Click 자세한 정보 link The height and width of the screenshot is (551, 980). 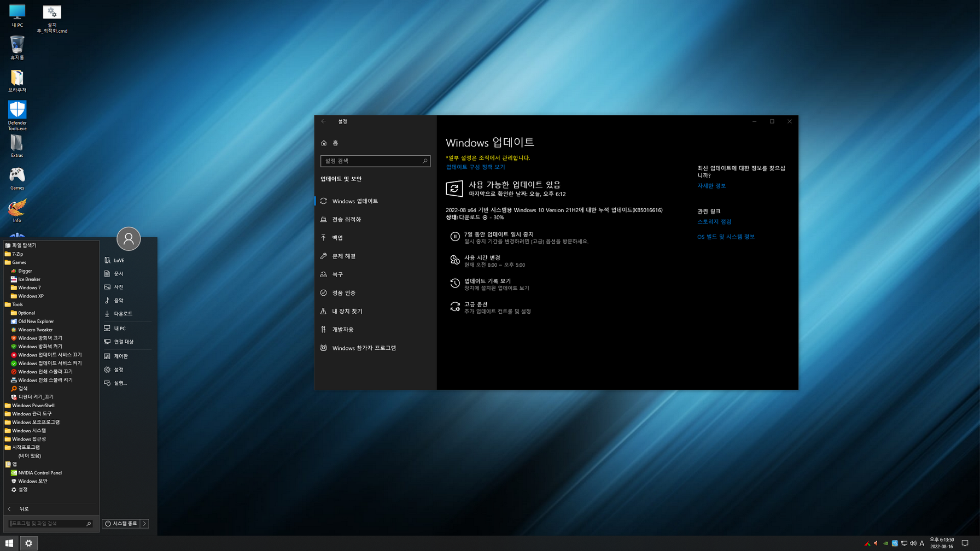click(711, 186)
